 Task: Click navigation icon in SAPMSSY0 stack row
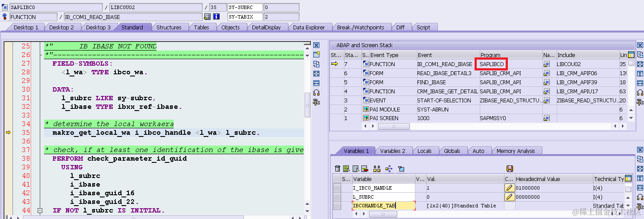click(547, 118)
